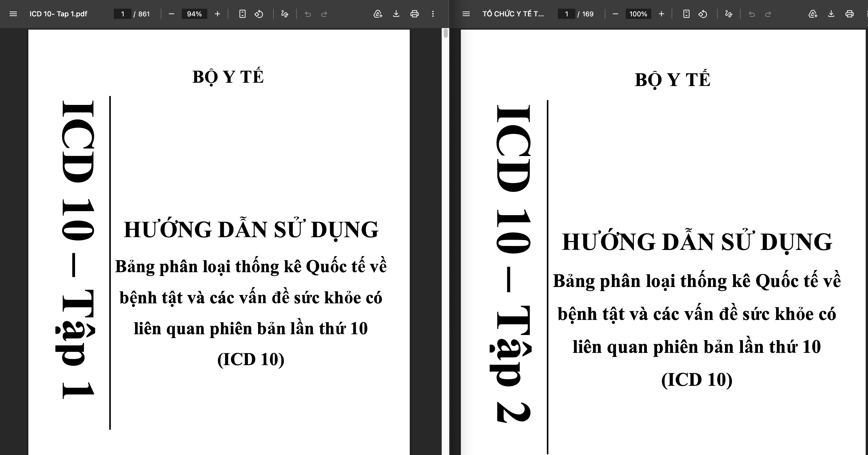Click page number field showing 1 of 169
Viewport: 868px width, 455px height.
tap(566, 14)
